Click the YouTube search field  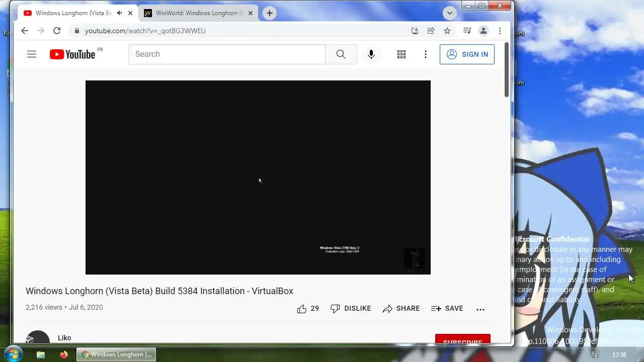[x=227, y=54]
